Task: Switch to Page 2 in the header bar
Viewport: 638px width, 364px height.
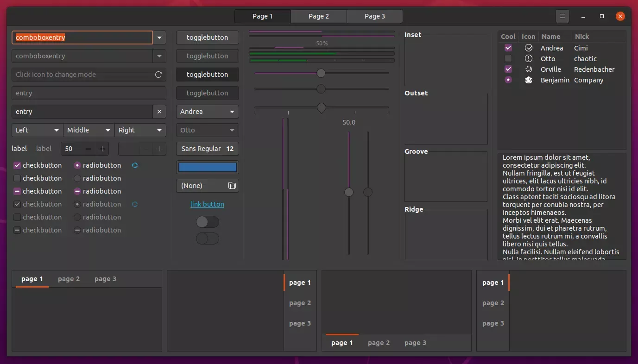Action: coord(319,16)
